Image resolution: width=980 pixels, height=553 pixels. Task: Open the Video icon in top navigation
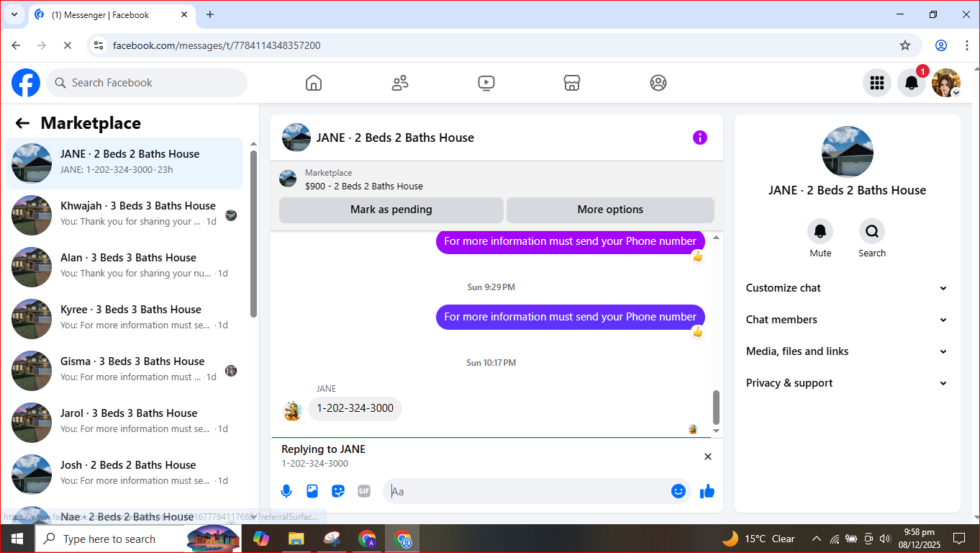(x=486, y=83)
